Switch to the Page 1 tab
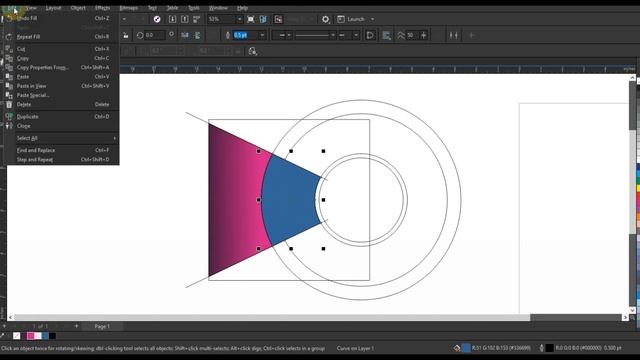This screenshot has width=640, height=360. point(102,327)
